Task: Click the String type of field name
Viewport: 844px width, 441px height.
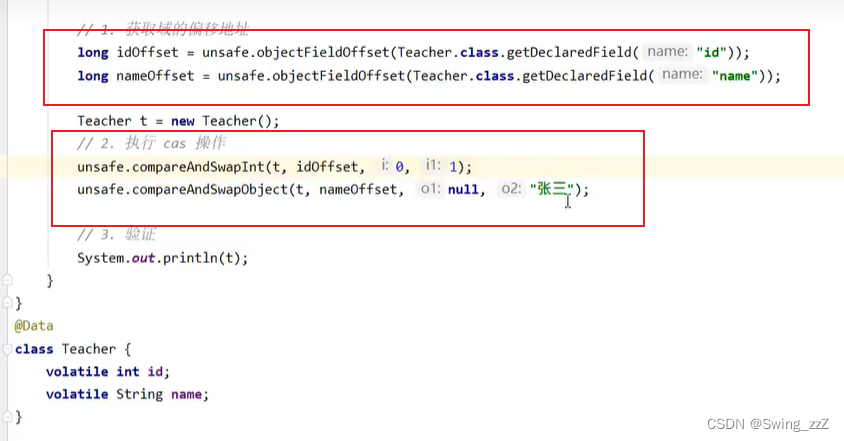Action: (139, 395)
